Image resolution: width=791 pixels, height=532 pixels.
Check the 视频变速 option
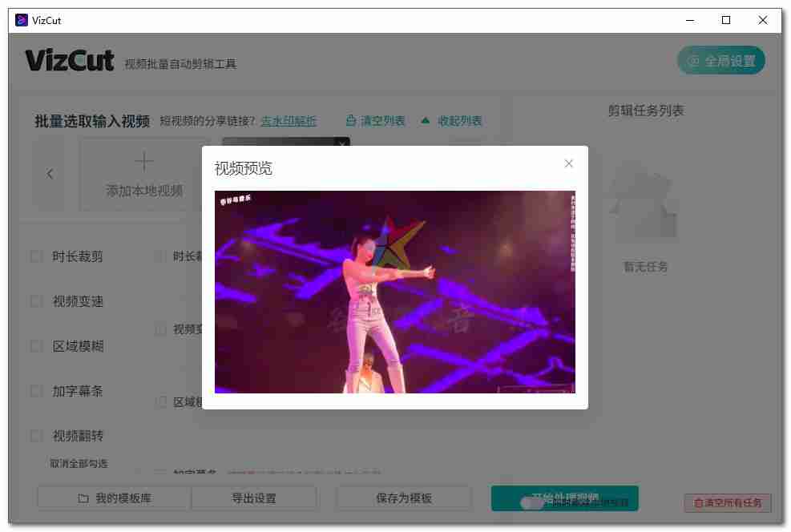coord(36,301)
